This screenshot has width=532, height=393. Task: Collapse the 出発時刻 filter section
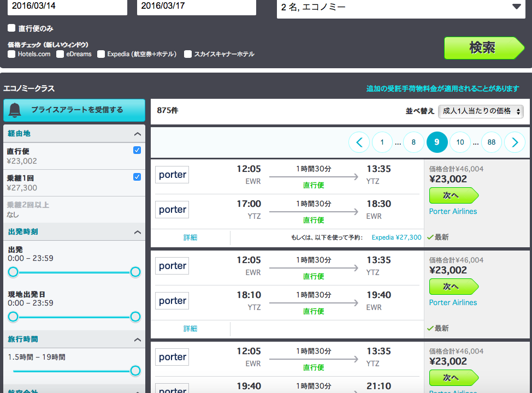[x=138, y=233]
